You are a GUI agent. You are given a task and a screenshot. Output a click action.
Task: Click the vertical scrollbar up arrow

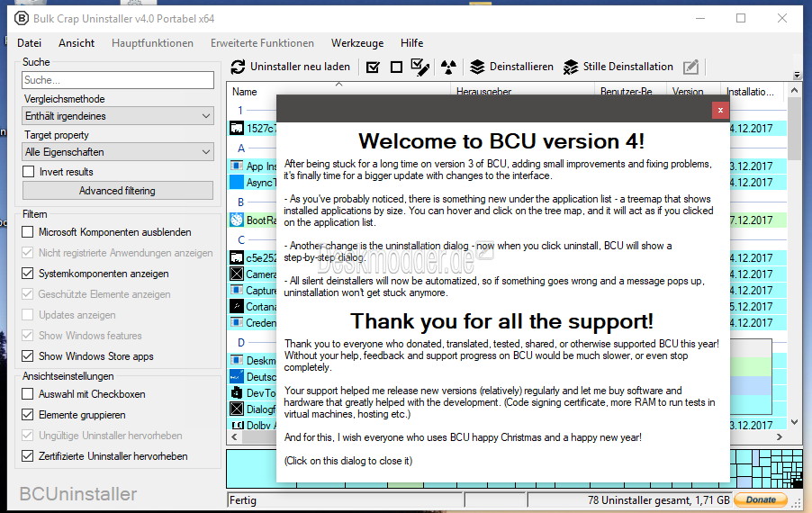[794, 90]
